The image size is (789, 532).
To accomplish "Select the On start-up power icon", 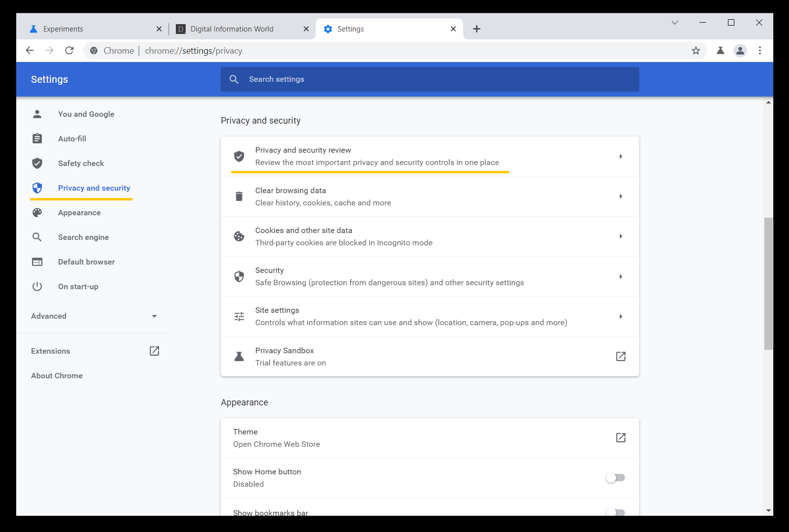I will pos(37,286).
